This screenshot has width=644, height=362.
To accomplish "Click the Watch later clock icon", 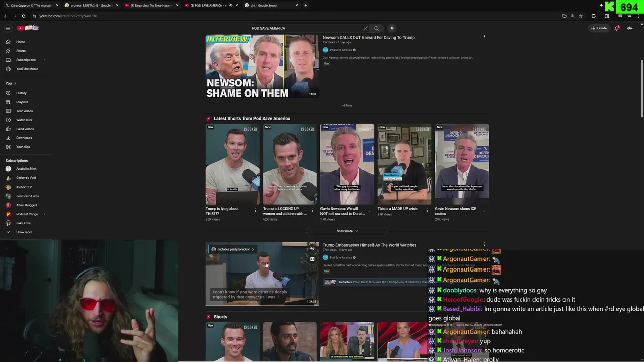I will 8,120.
